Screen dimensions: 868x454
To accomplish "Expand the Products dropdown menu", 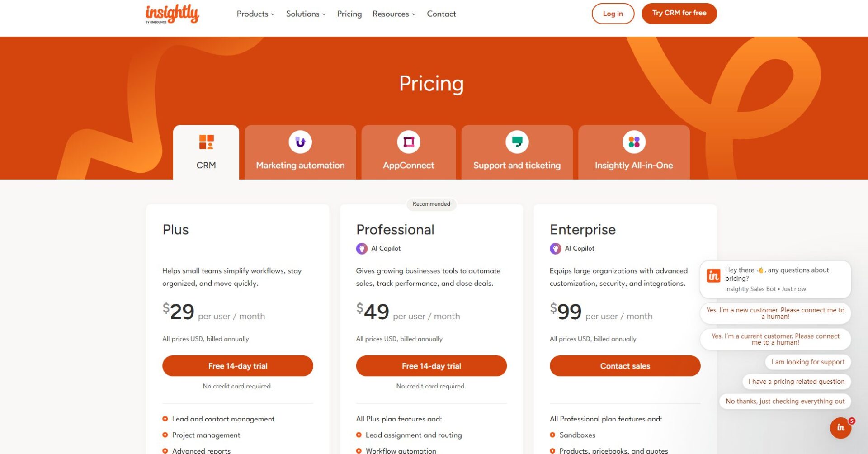I will tap(255, 14).
